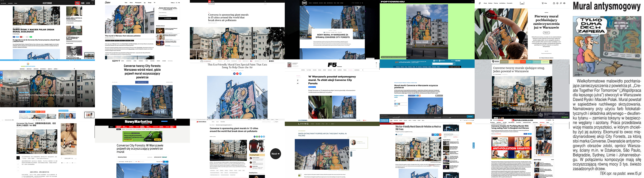Click Wirtualnemedia header search text box

click(443, 64)
